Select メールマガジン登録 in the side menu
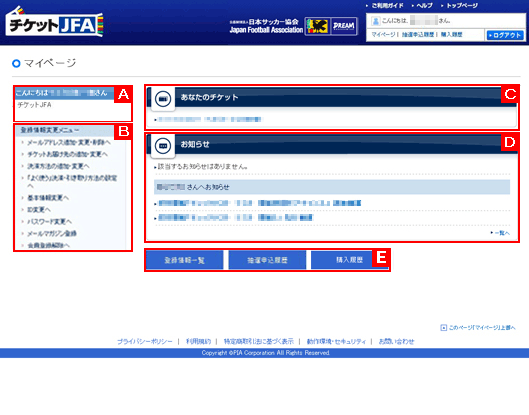The width and height of the screenshot is (529, 415). pyautogui.click(x=52, y=233)
